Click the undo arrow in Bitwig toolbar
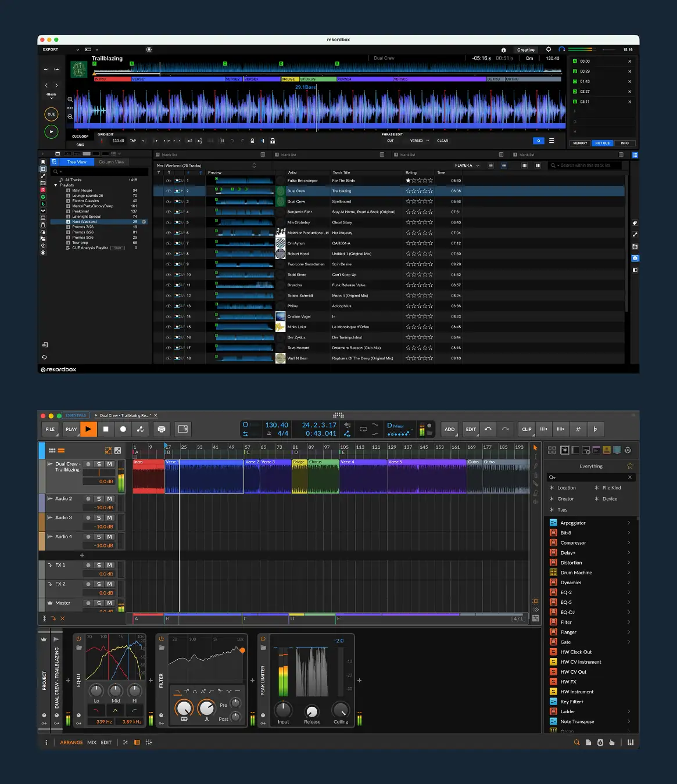This screenshot has width=677, height=784. click(488, 429)
